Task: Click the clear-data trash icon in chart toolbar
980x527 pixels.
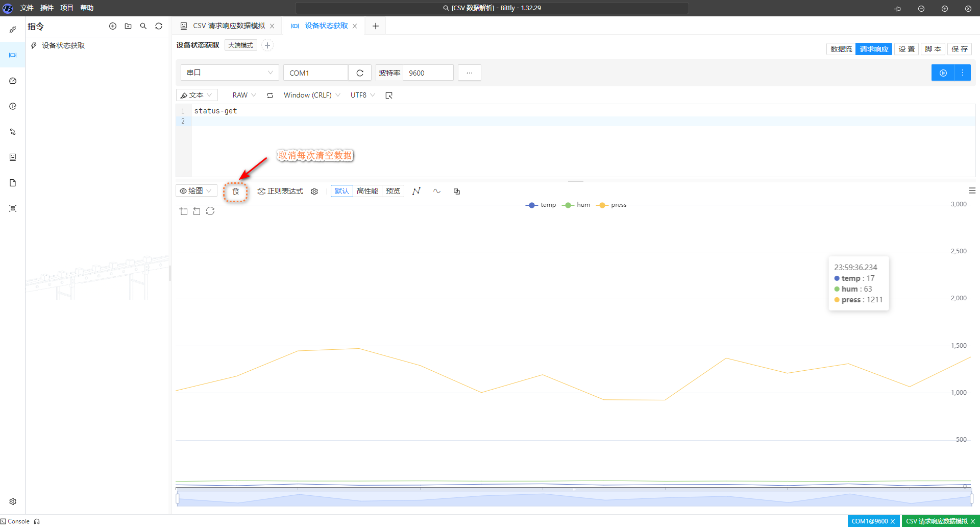Action: [235, 191]
